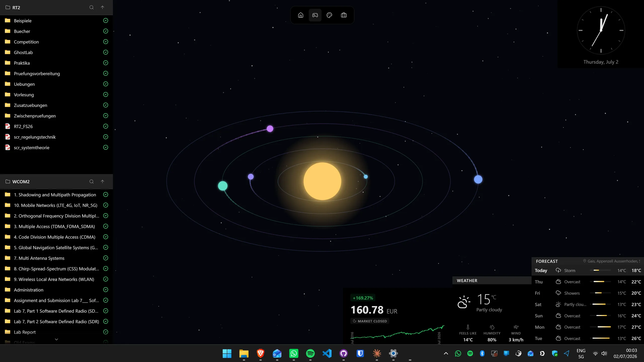The width and height of the screenshot is (644, 362).
Task: Open the Administration folder
Action: click(56, 290)
